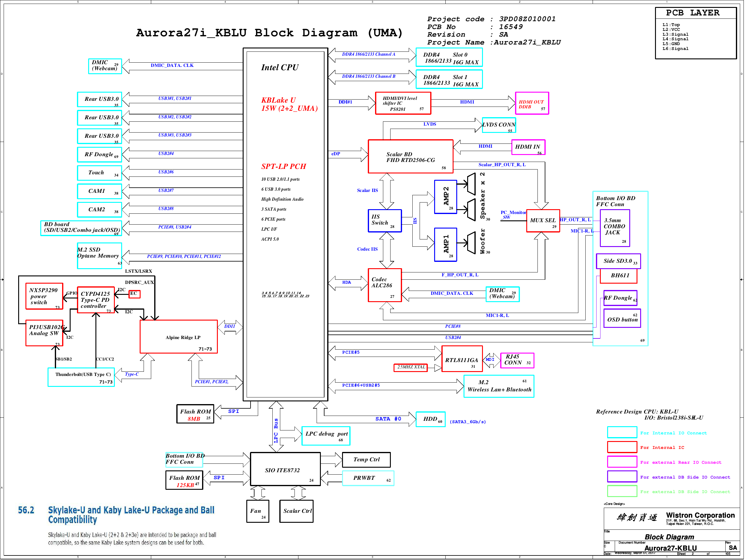Click the IIS Switch block

(385, 221)
